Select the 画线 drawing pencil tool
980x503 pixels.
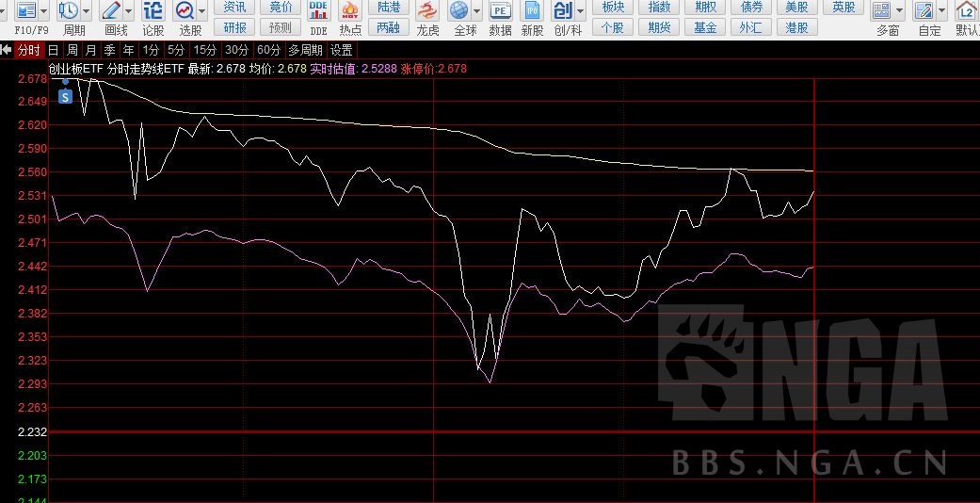(x=111, y=10)
